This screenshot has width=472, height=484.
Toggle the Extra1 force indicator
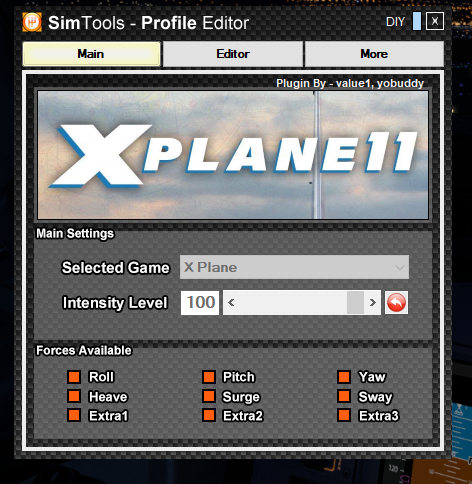74,416
